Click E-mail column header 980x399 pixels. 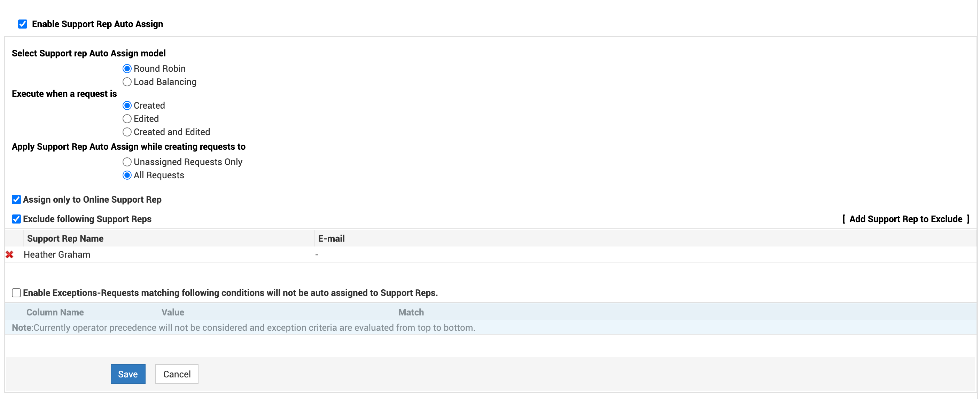(x=331, y=238)
